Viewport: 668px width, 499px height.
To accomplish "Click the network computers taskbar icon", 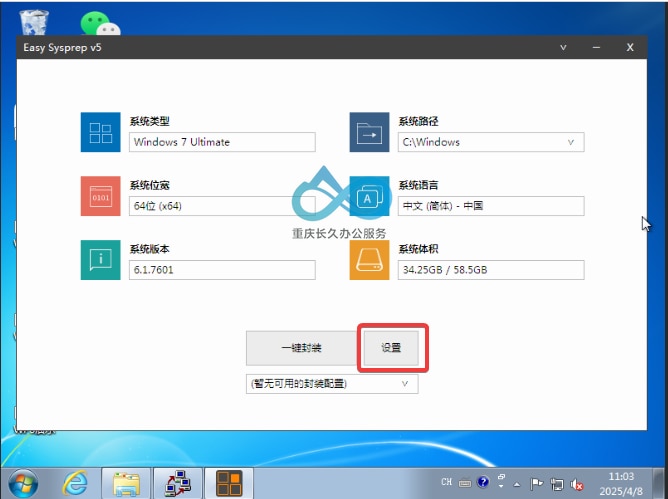I will pos(178,484).
